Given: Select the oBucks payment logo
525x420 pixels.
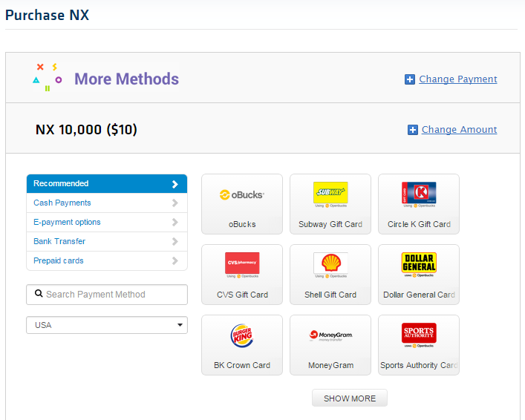Looking at the screenshot, I should [242, 194].
